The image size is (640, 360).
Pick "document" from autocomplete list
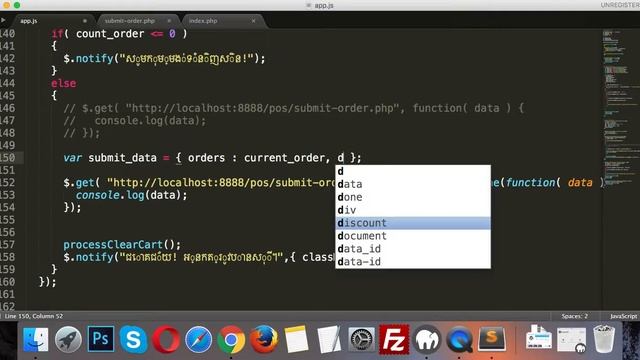point(413,236)
